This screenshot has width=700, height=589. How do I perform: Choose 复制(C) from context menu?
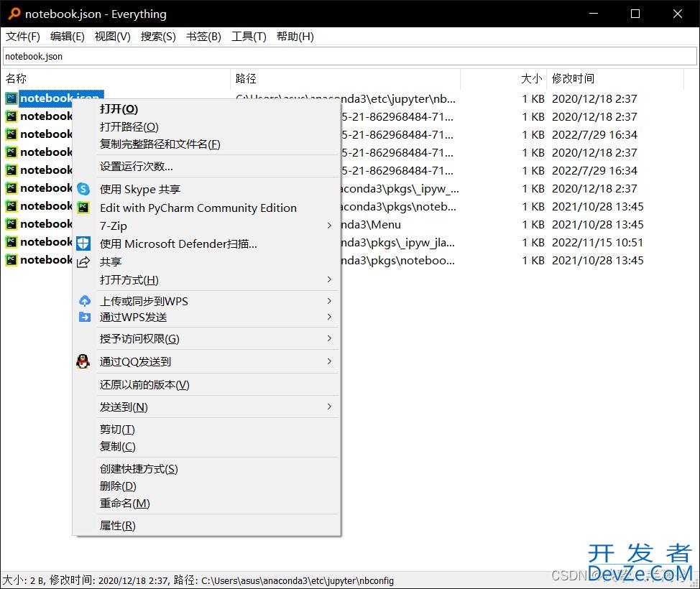click(117, 447)
